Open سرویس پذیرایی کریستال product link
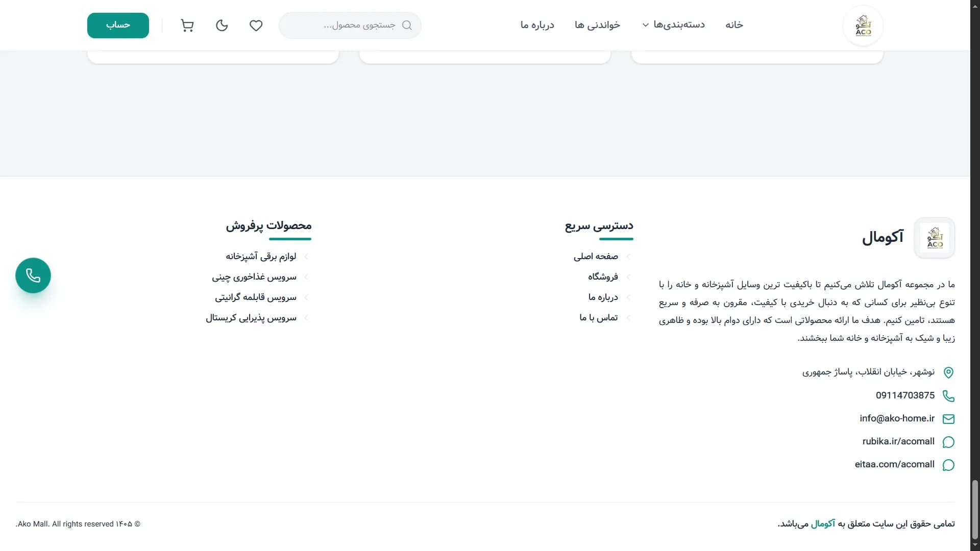The image size is (980, 551). (x=251, y=318)
